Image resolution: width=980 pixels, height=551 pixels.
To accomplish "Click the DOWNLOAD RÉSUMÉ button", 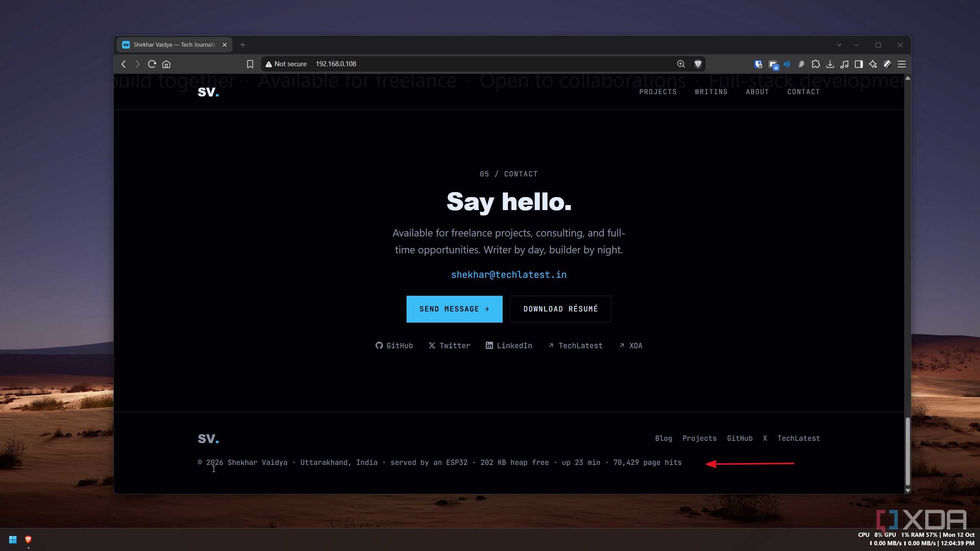I will tap(560, 309).
